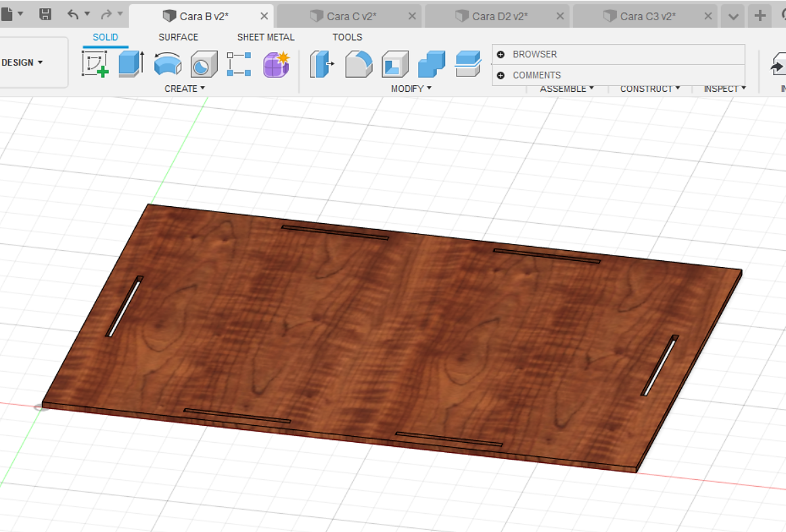This screenshot has width=786, height=532.
Task: Switch to the Cara C3 v2* document tab
Action: (645, 16)
